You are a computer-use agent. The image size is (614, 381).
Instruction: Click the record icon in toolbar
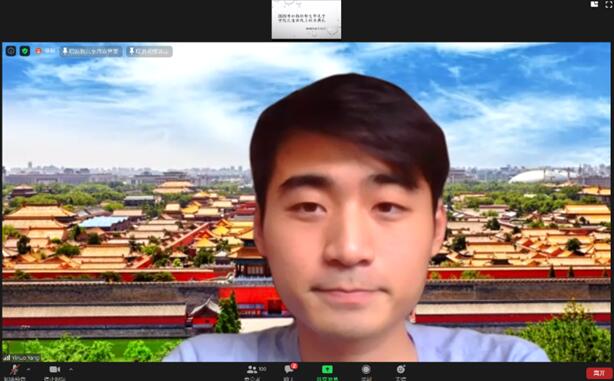pos(366,370)
